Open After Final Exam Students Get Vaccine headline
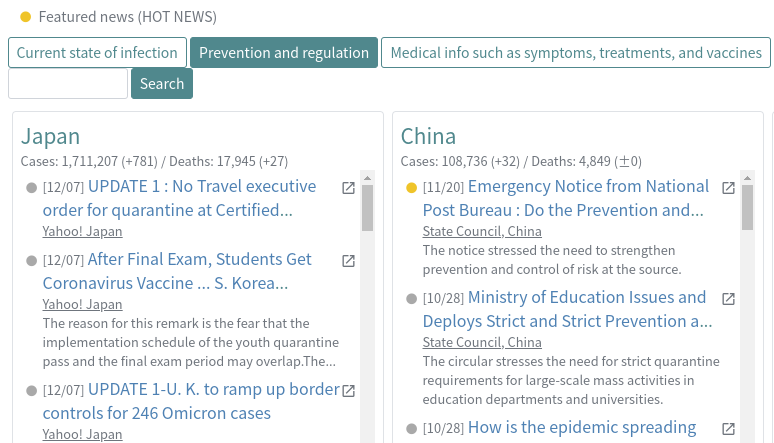The image size is (774, 443). 177,271
